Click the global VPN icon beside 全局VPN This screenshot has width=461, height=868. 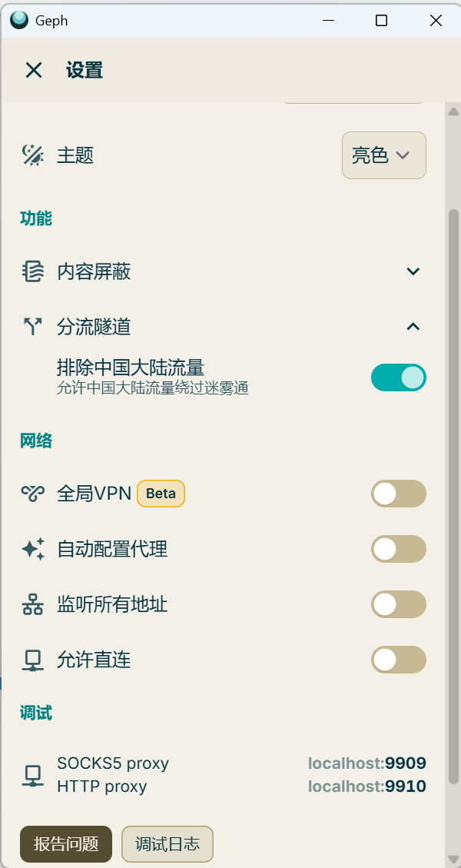32,494
